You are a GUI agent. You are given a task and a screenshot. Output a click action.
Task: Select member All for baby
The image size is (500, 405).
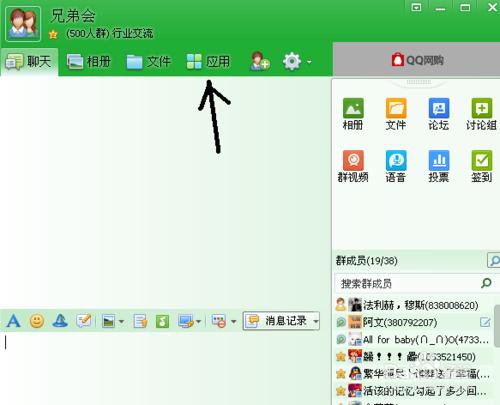414,340
